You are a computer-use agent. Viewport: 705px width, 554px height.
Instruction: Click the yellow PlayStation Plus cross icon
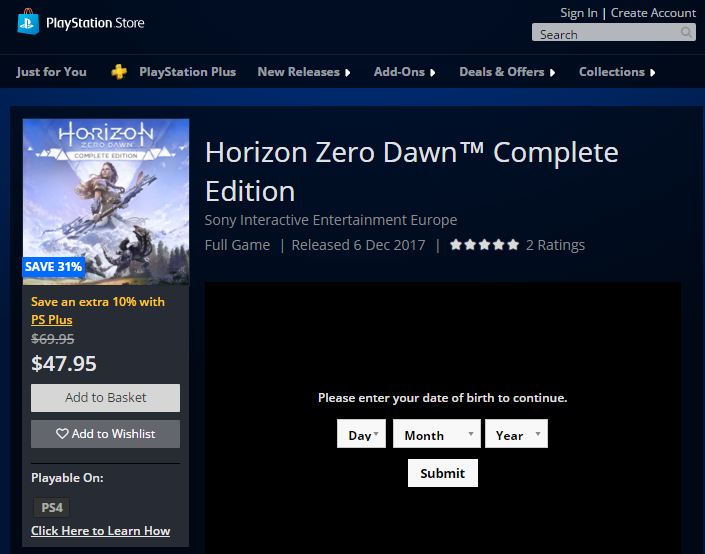pos(119,72)
